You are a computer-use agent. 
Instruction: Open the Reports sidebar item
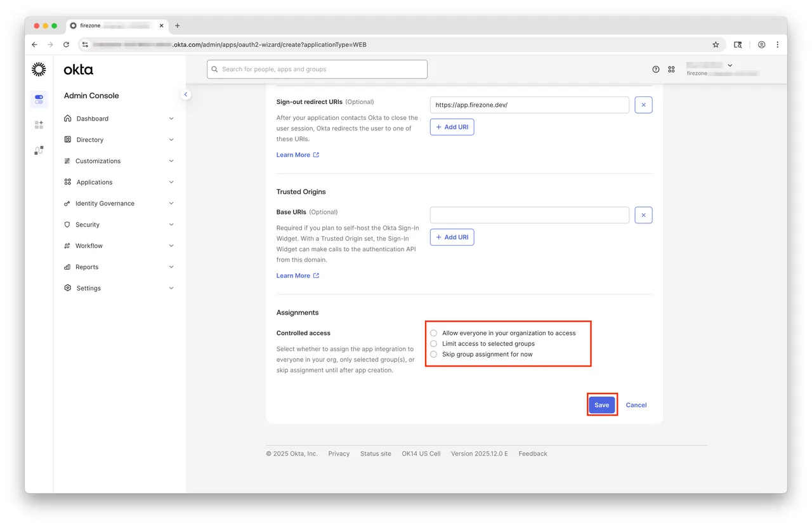119,267
